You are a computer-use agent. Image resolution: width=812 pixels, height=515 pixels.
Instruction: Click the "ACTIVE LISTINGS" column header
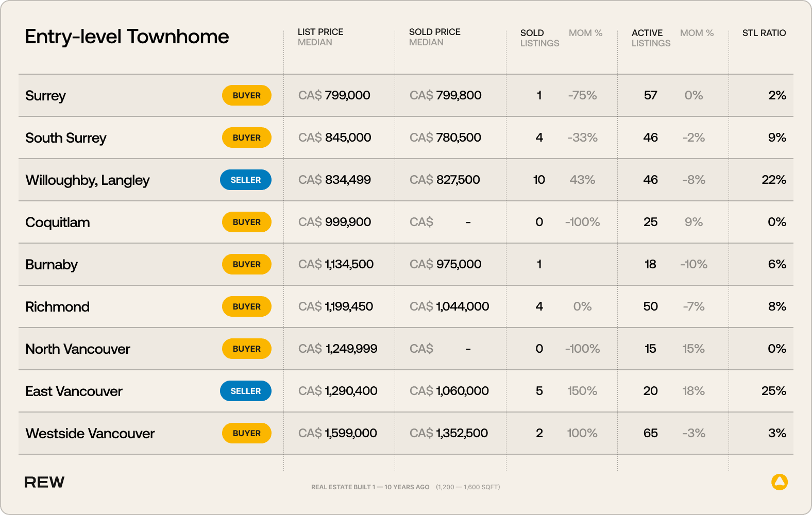coord(651,38)
